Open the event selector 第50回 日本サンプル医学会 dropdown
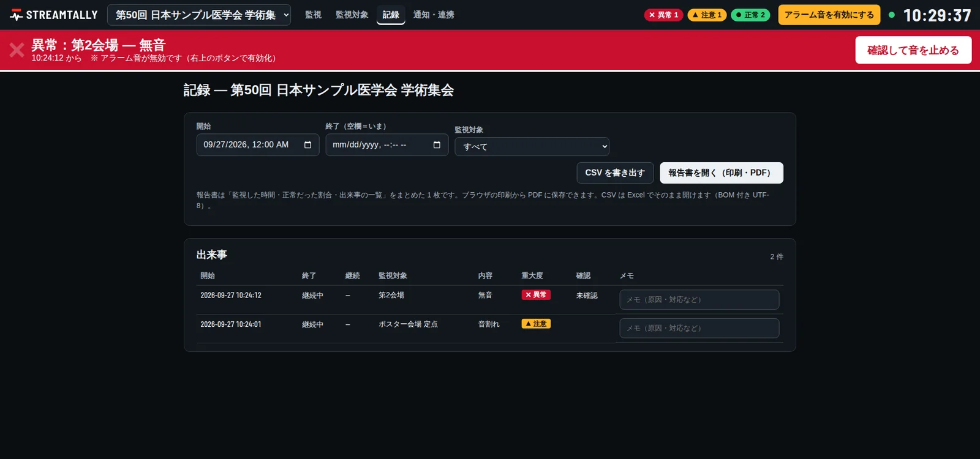This screenshot has height=459, width=980. click(199, 15)
